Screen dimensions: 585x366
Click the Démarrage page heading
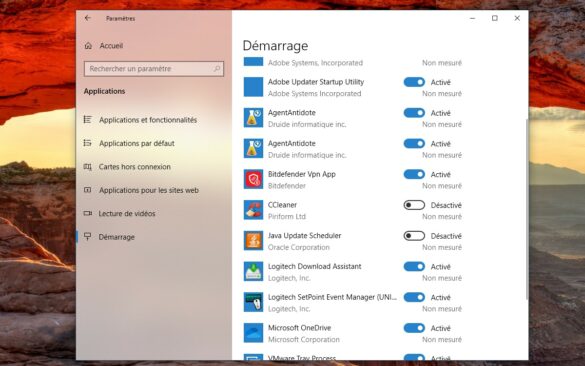coord(275,46)
